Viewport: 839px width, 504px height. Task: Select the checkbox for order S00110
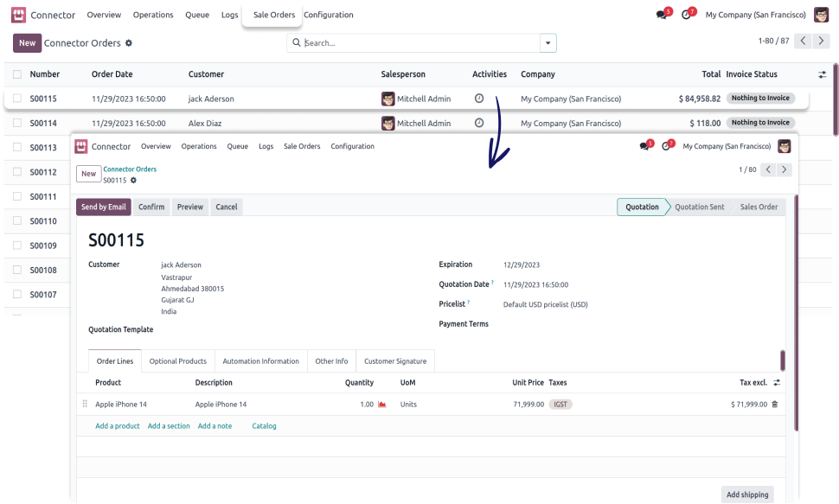(17, 220)
